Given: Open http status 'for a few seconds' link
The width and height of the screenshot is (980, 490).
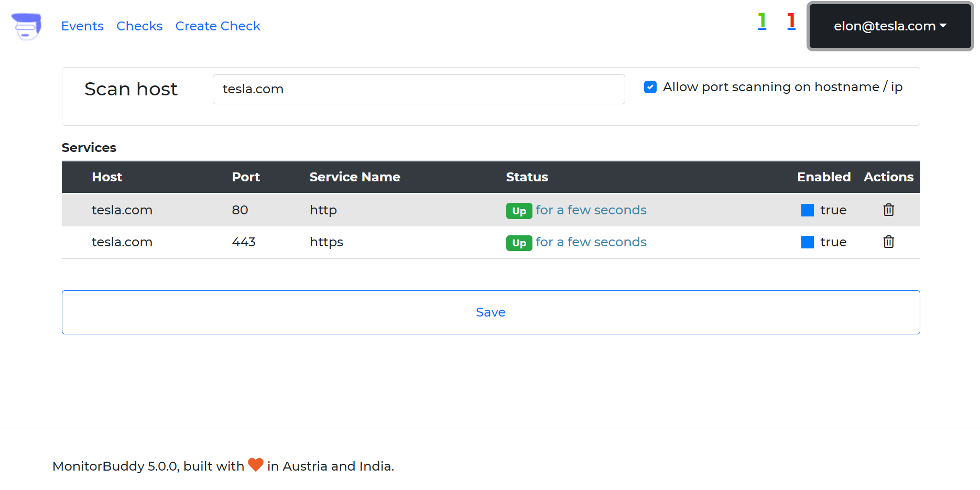Looking at the screenshot, I should coord(591,210).
